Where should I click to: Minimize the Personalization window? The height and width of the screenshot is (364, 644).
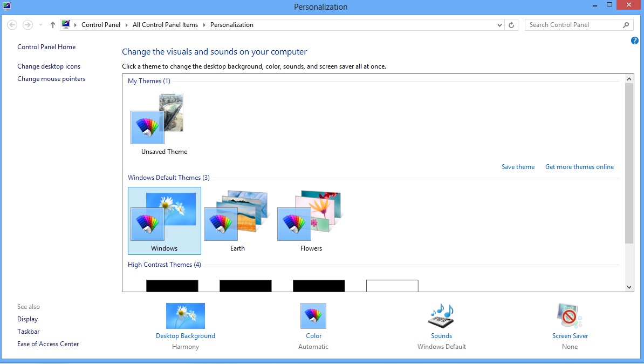click(595, 5)
